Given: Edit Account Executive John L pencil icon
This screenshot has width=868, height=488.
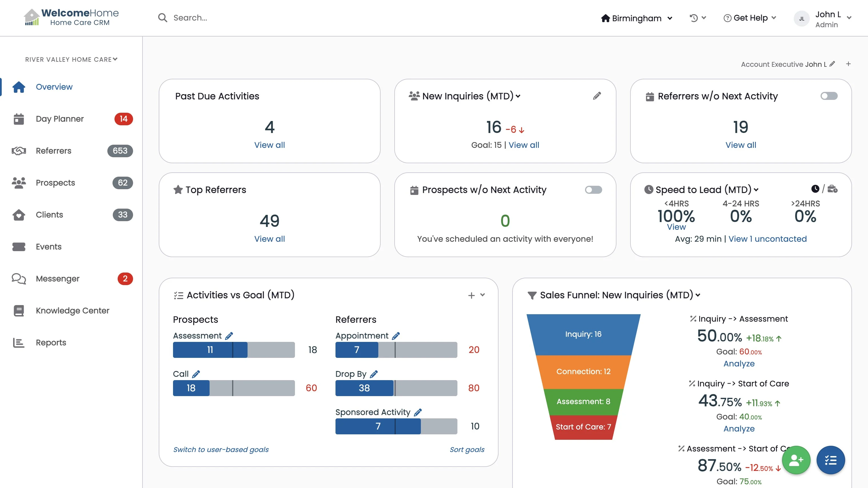Looking at the screenshot, I should coord(832,64).
